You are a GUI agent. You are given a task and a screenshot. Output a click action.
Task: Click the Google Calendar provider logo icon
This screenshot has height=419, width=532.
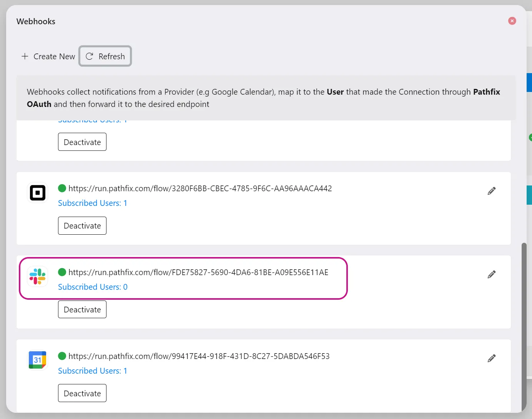38,360
